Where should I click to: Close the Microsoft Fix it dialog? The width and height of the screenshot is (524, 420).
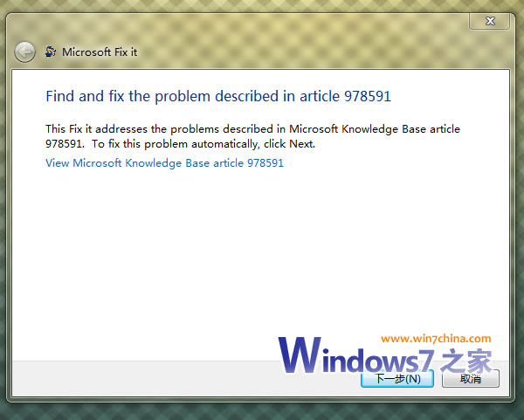coord(490,21)
